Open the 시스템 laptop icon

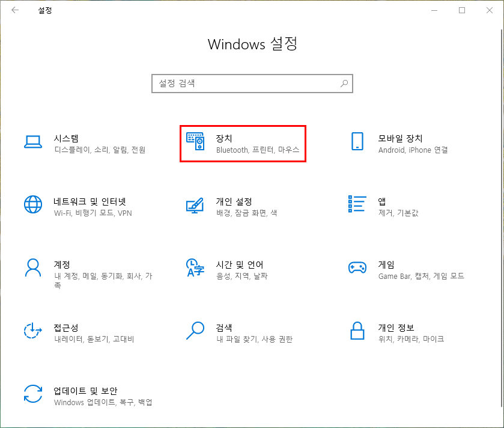click(33, 142)
